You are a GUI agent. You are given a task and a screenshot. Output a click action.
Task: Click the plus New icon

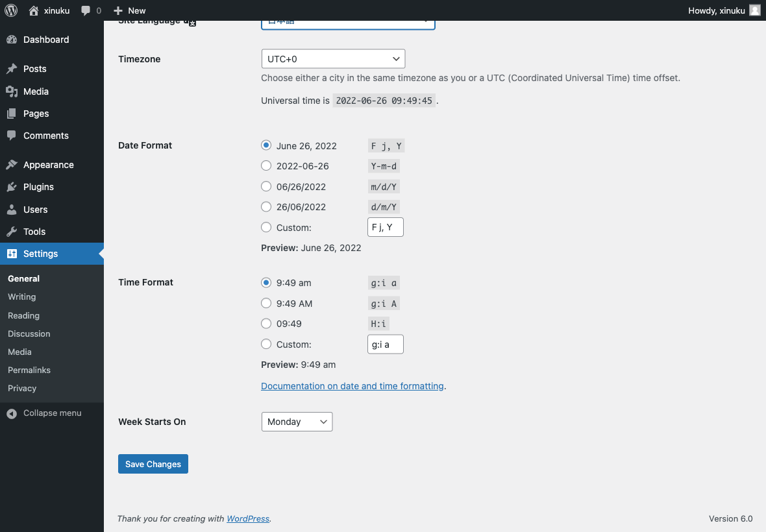pos(117,10)
